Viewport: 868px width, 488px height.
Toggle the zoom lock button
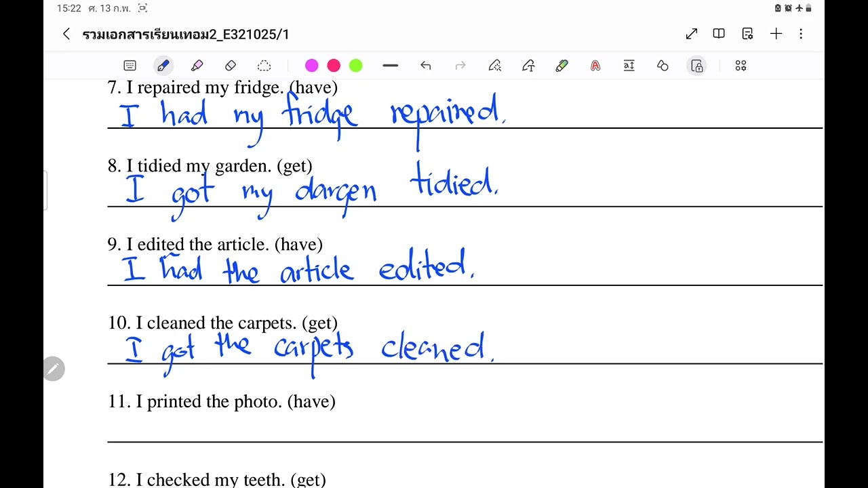[x=697, y=66]
